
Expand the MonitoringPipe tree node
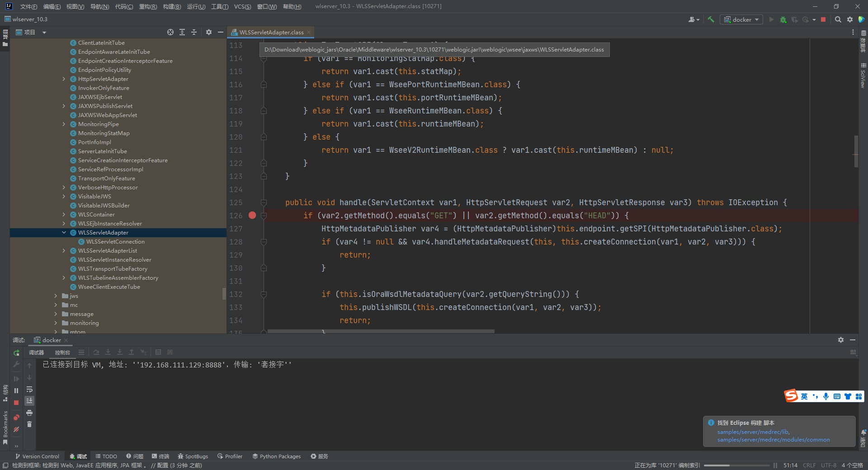(64, 124)
